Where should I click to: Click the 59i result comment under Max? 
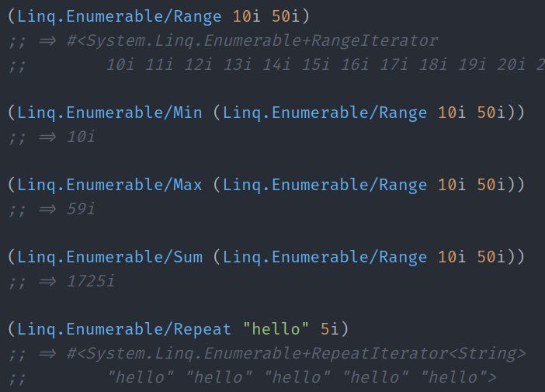[81, 210]
